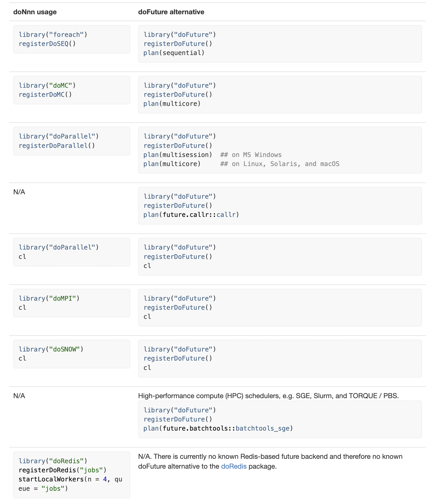Click library in the library("foreach") line

pyautogui.click(x=32, y=35)
